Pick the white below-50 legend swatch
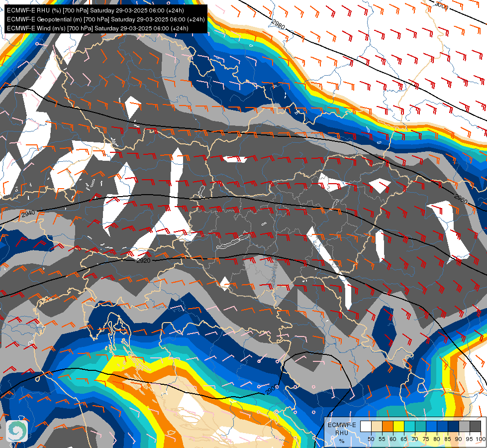Viewport: 487px width, 448px height. 366,426
